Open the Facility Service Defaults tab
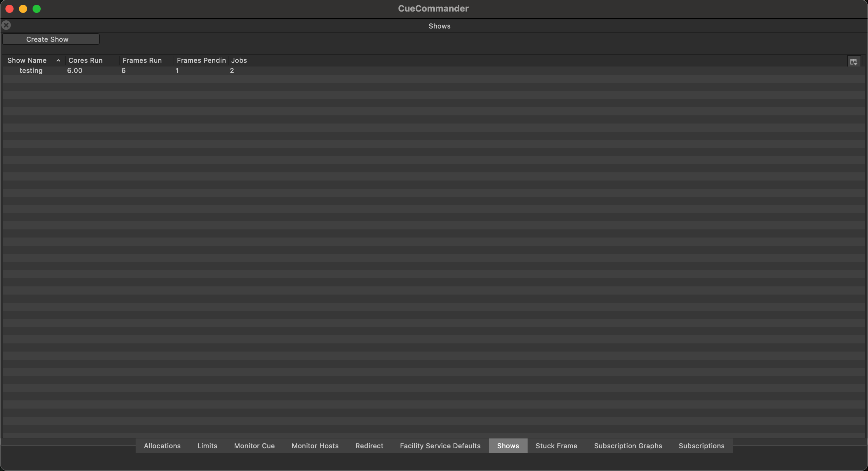This screenshot has height=471, width=868. pyautogui.click(x=440, y=446)
